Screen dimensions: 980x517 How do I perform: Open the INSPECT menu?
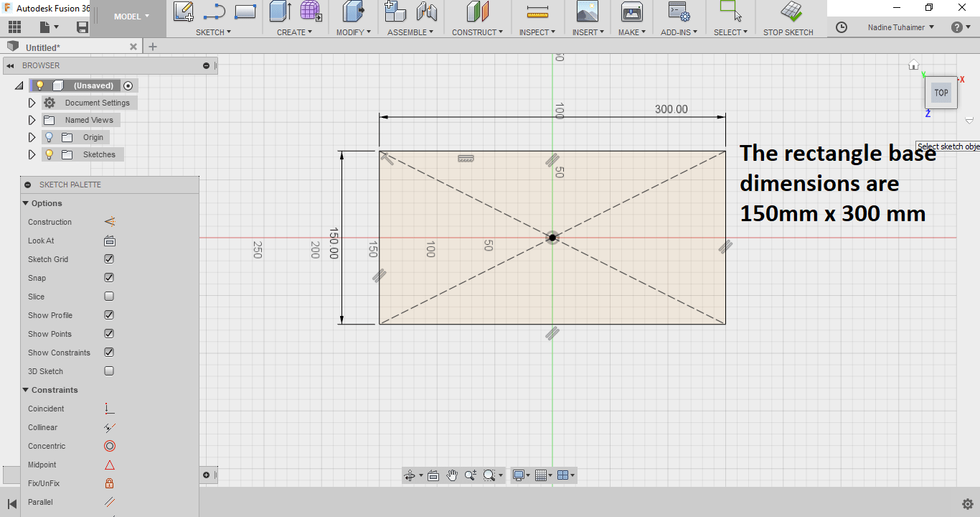point(537,32)
